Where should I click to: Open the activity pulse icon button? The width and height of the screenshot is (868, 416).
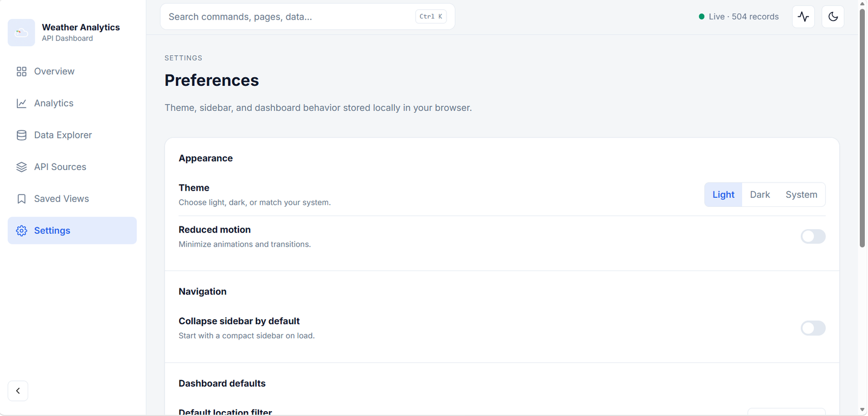pyautogui.click(x=803, y=17)
